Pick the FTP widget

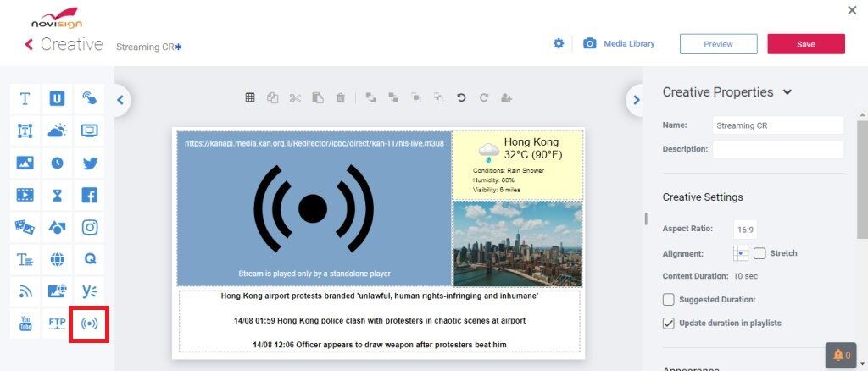tap(57, 323)
